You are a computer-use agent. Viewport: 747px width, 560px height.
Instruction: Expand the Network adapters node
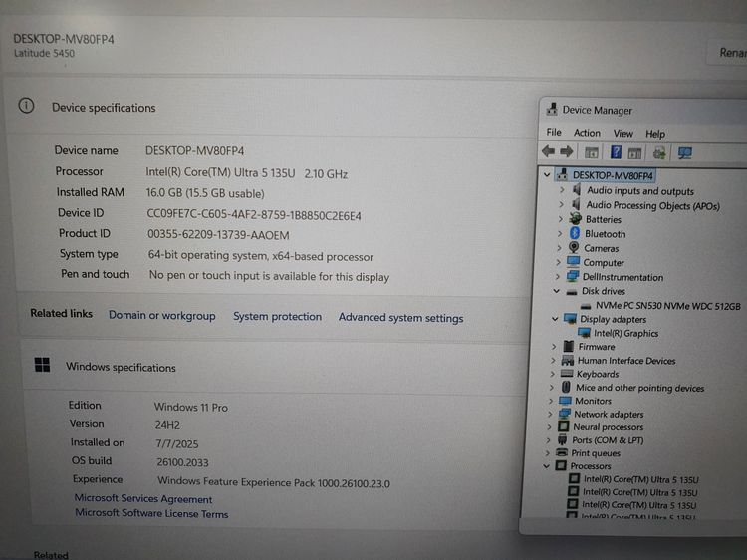click(x=550, y=414)
